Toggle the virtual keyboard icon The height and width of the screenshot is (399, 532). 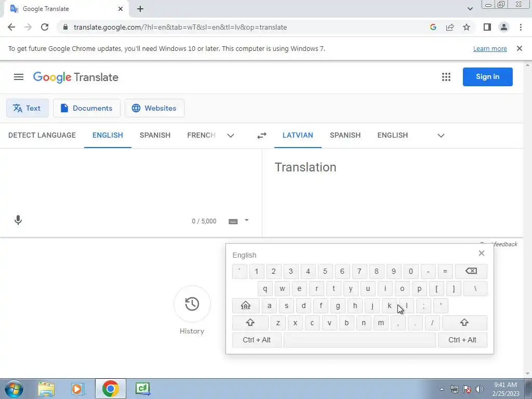tap(233, 221)
